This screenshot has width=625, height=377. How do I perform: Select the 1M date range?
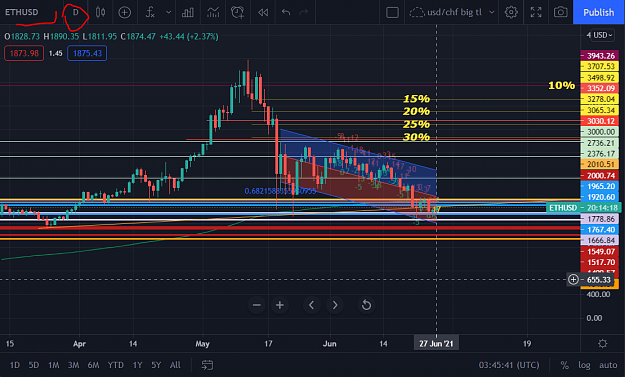click(x=53, y=365)
